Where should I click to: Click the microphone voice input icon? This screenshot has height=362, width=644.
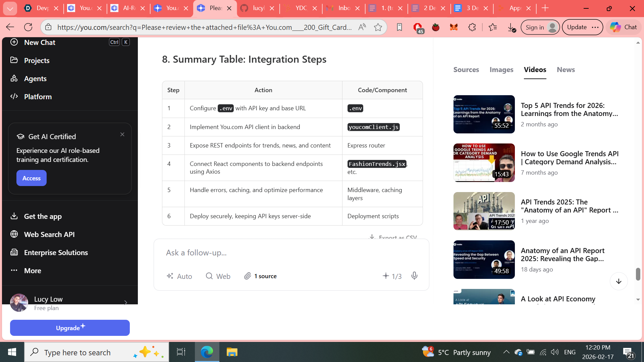point(414,276)
